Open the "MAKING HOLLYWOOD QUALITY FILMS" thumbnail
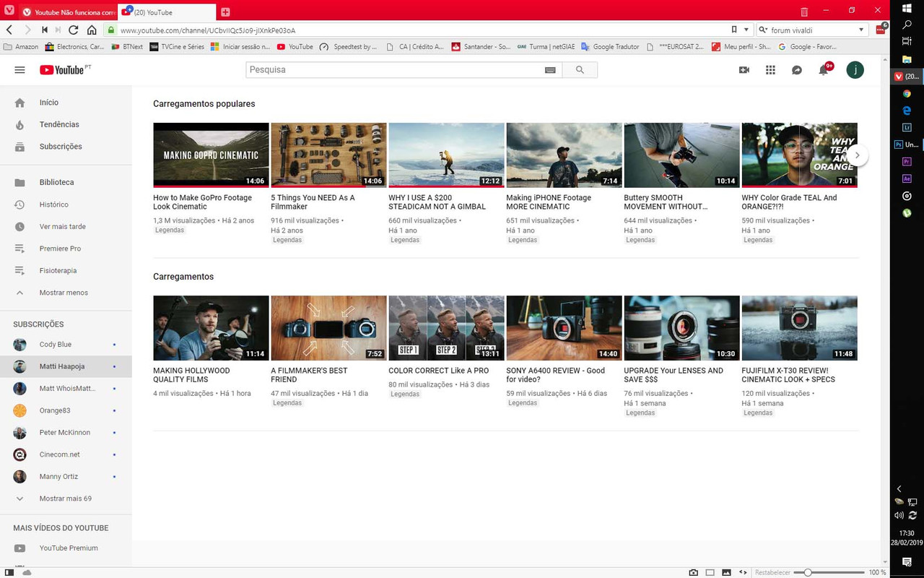 [211, 328]
